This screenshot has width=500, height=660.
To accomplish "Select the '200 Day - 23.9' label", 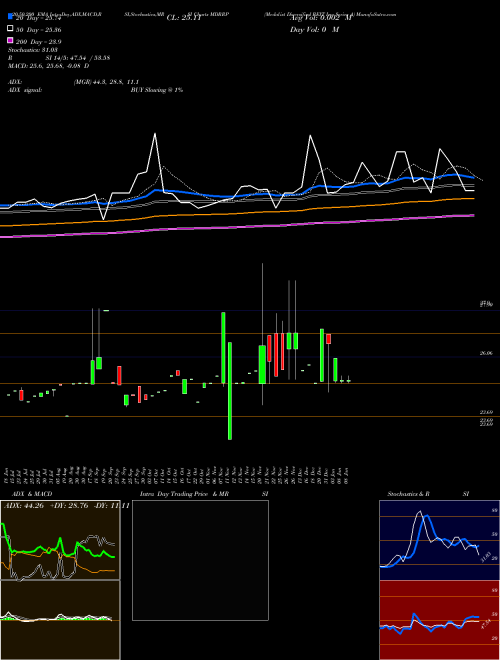I will pos(39,42).
